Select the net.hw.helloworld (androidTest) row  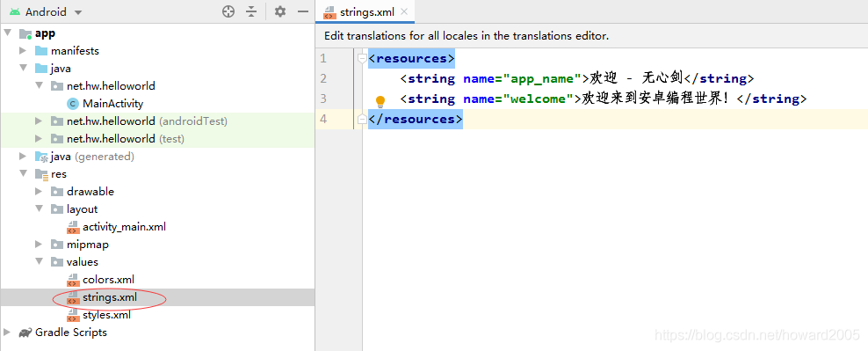coord(157,121)
